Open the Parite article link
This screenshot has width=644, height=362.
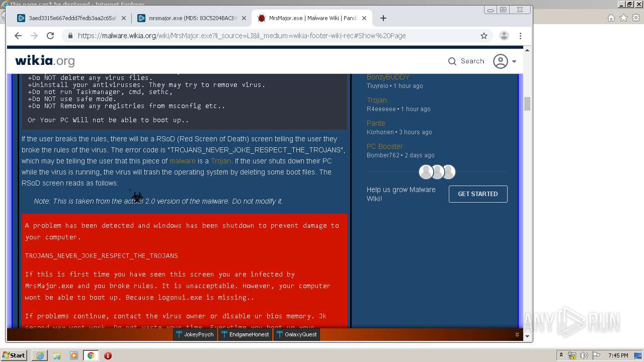376,123
